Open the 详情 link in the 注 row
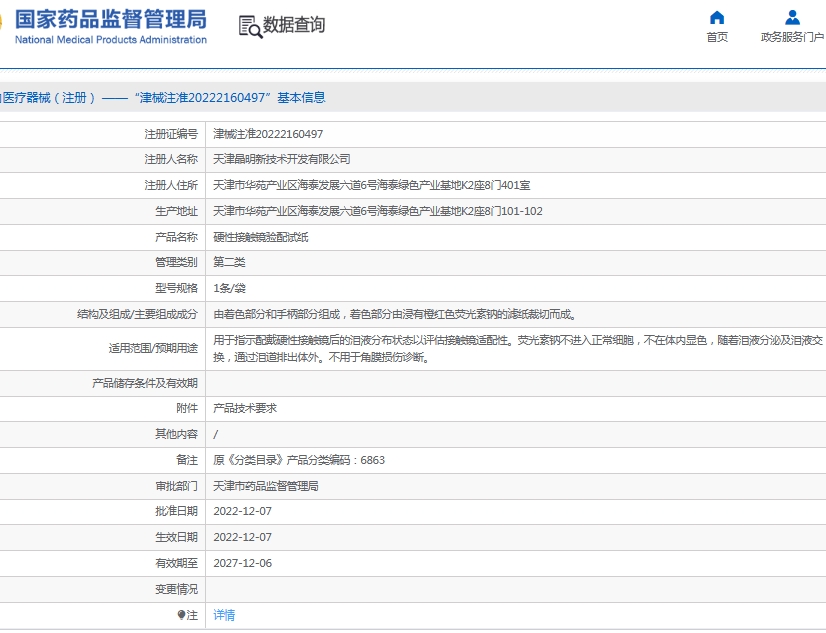Viewport: 826px width, 633px height. (x=224, y=615)
